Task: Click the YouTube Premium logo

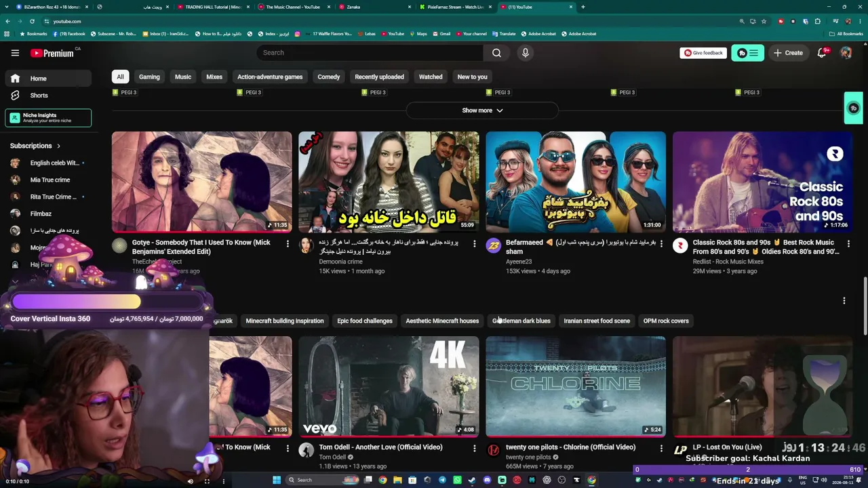Action: [x=52, y=53]
